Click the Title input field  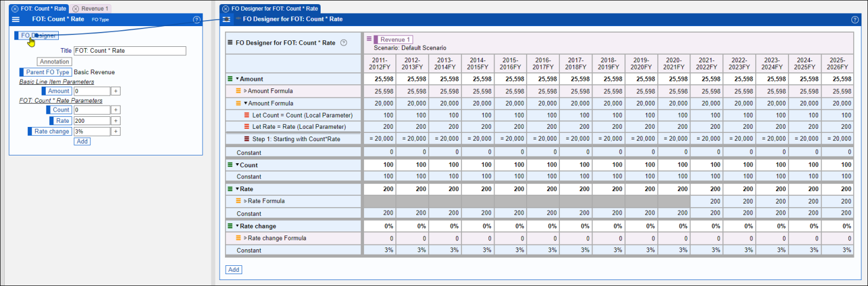click(x=130, y=51)
